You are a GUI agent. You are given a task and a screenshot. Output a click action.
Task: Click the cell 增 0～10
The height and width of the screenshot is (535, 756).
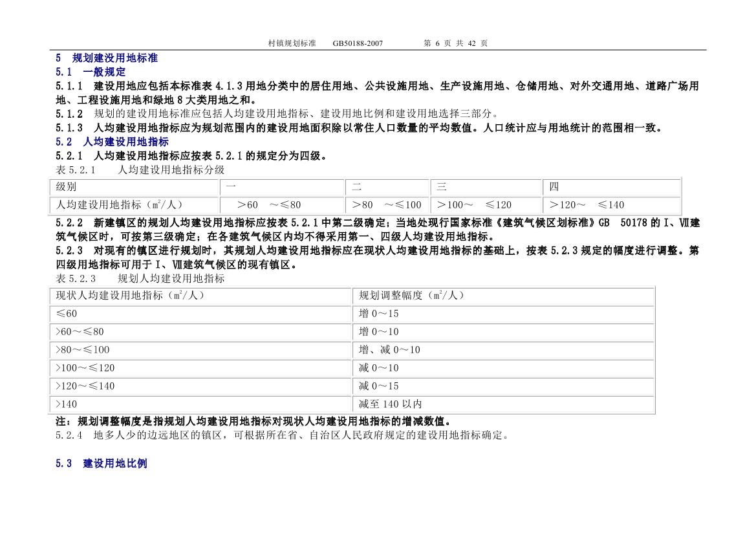pos(503,332)
